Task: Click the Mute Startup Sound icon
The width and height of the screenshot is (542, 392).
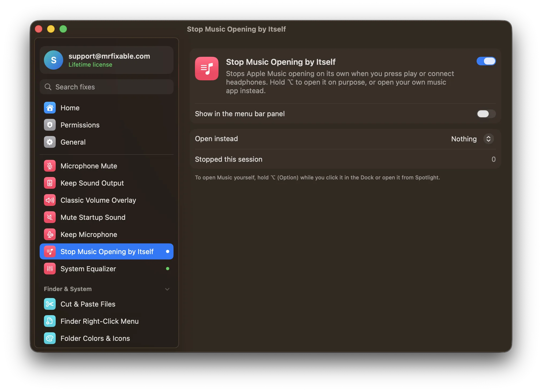Action: pos(50,217)
